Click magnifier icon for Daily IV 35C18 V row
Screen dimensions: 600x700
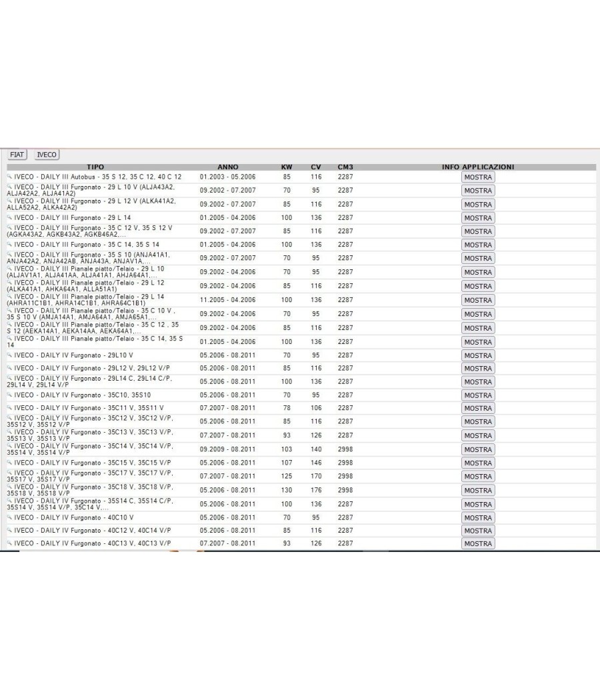point(9,487)
